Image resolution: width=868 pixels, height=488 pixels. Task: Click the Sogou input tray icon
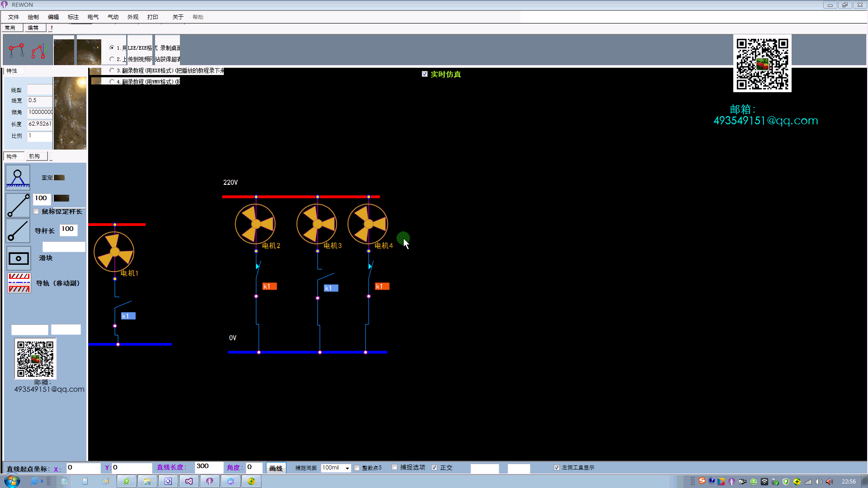click(x=702, y=481)
